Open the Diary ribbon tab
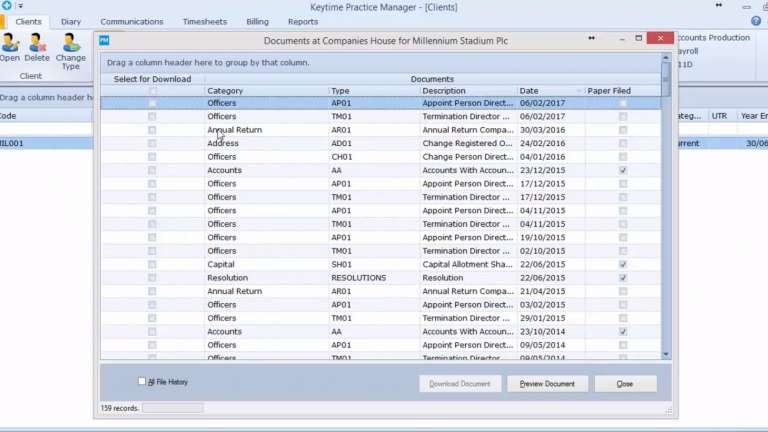 [x=71, y=22]
